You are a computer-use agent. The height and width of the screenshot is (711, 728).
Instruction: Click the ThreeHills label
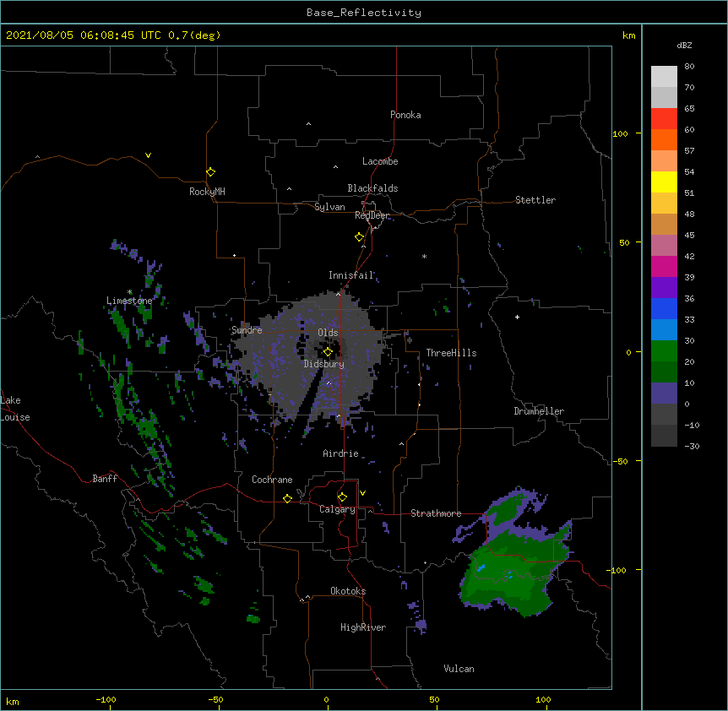coord(451,353)
